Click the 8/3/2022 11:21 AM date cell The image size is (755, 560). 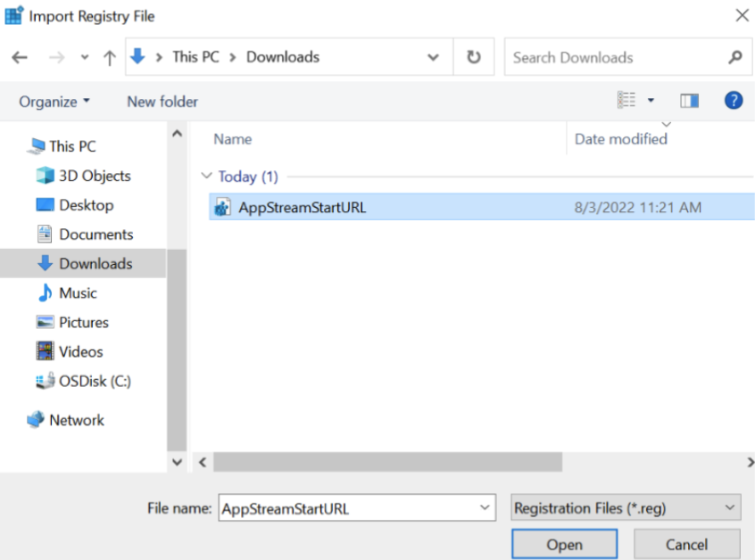[x=637, y=208]
